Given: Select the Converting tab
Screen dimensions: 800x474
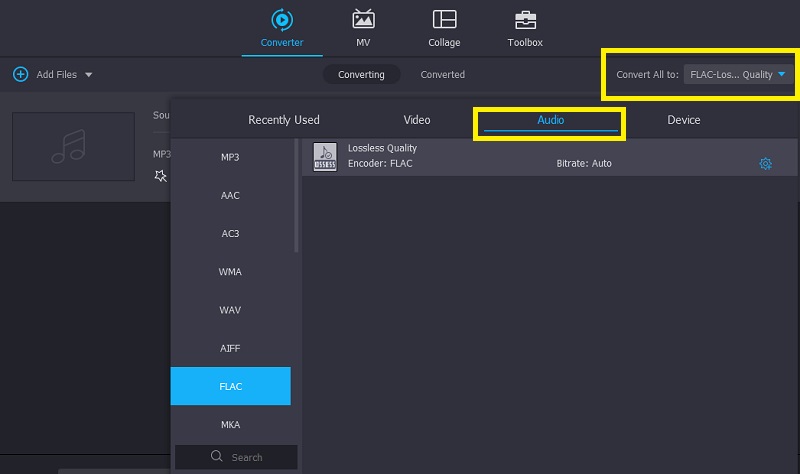Looking at the screenshot, I should 361,74.
